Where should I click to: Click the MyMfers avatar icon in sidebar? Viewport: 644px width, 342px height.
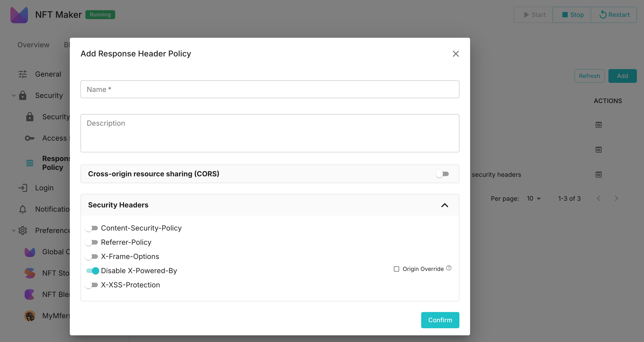click(x=30, y=316)
